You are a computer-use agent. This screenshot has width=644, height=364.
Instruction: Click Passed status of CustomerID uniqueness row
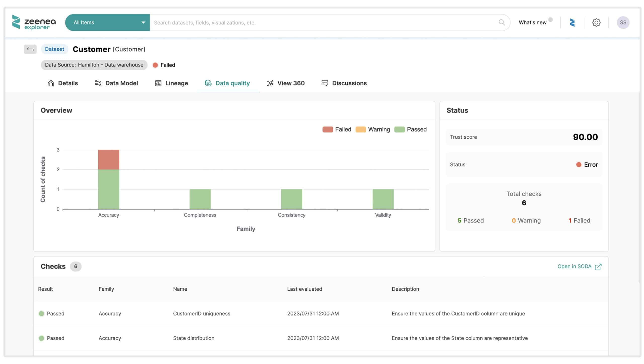52,314
